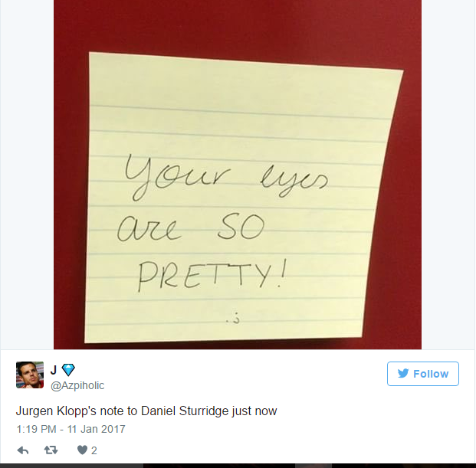Follow the @Azpiholic account
Screen dimensions: 476x468
point(423,374)
